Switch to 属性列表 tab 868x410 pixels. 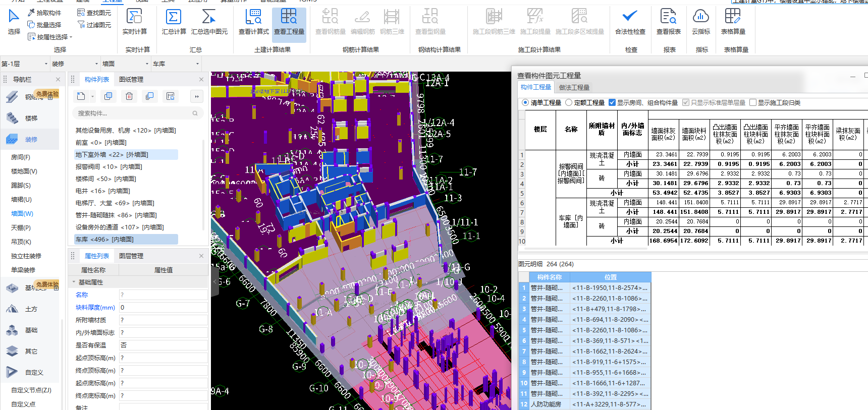click(97, 256)
